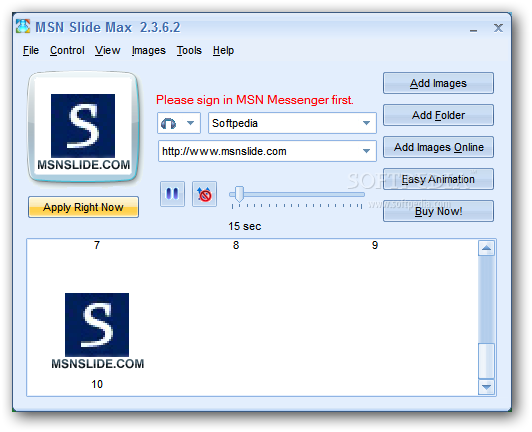The height and width of the screenshot is (432, 532).
Task: Pause the slideshow with the pause button
Action: (172, 194)
